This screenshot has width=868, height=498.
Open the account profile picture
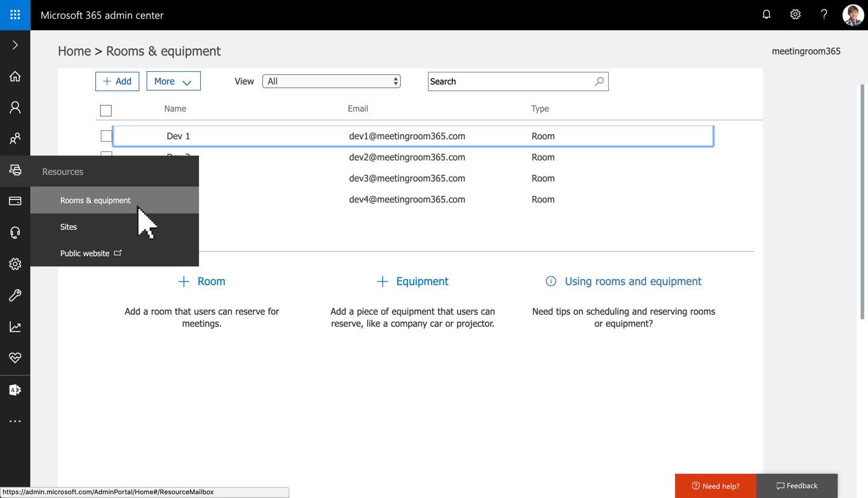(853, 15)
